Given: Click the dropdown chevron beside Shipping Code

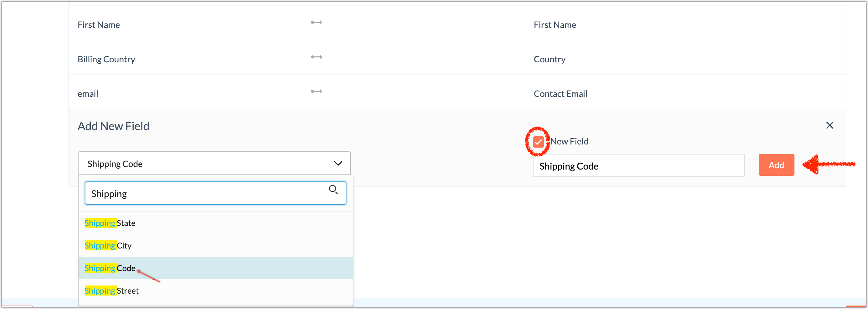Looking at the screenshot, I should point(337,163).
